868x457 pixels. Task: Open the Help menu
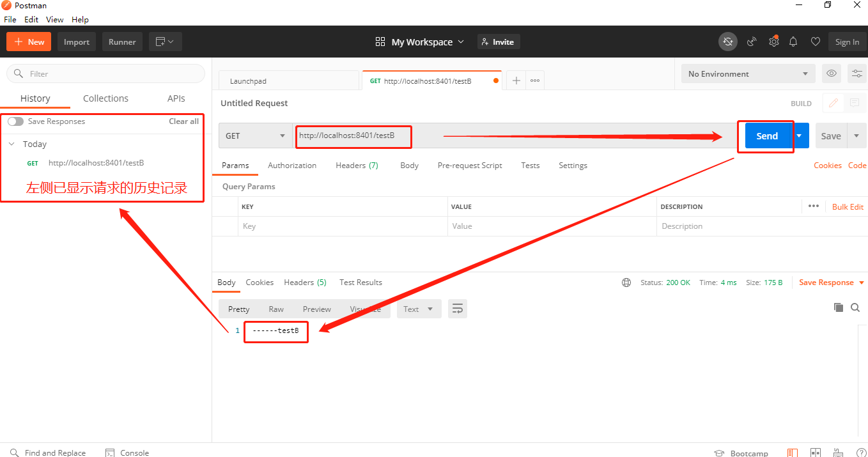80,20
